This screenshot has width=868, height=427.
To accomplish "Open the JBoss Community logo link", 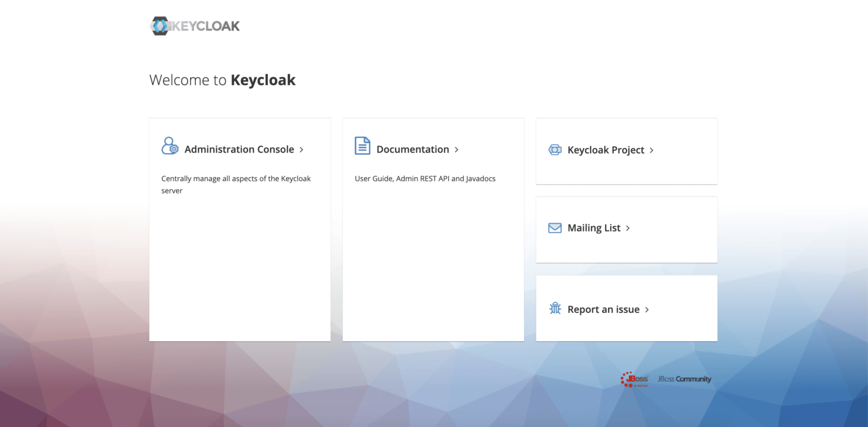I will pyautogui.click(x=684, y=379).
